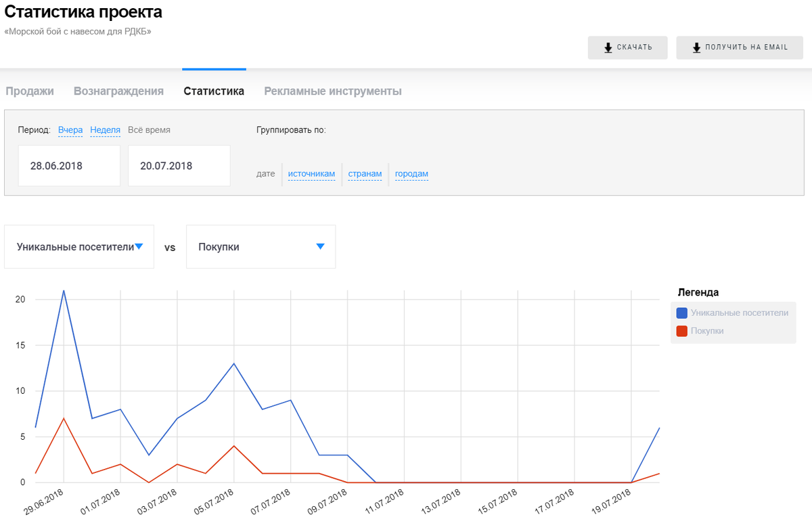This screenshot has height=519, width=812.
Task: Open the Рекламные инструменты tab
Action: pos(333,91)
